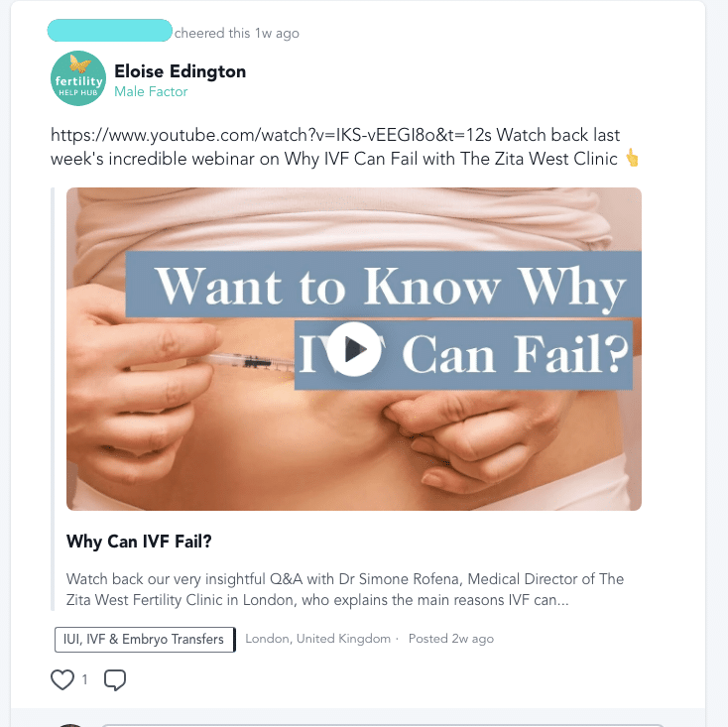This screenshot has width=728, height=727.
Task: Open the video preview description about Dr Simone Rofena
Action: 345,589
